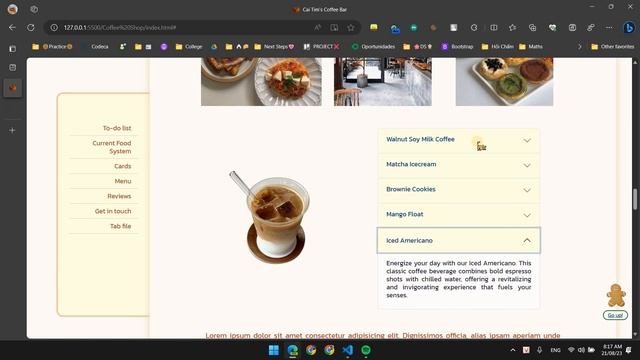Click the gingerbread man icon

[616, 296]
